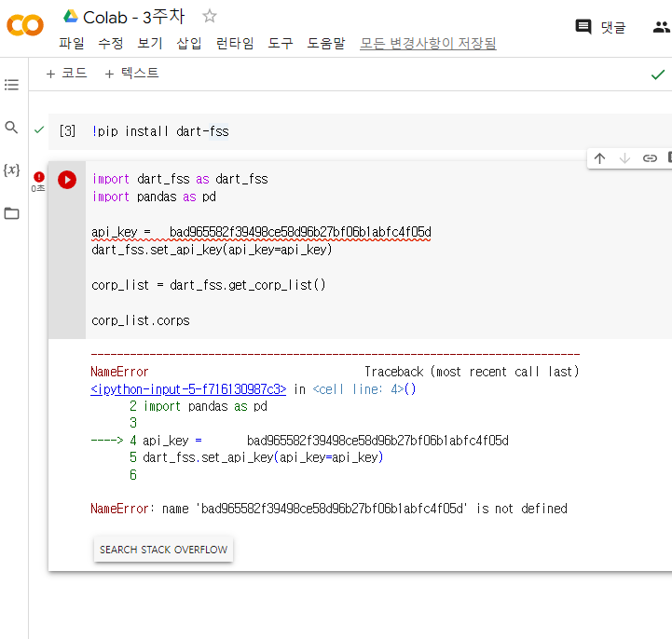
Task: Open the files folder panel
Action: [x=11, y=213]
